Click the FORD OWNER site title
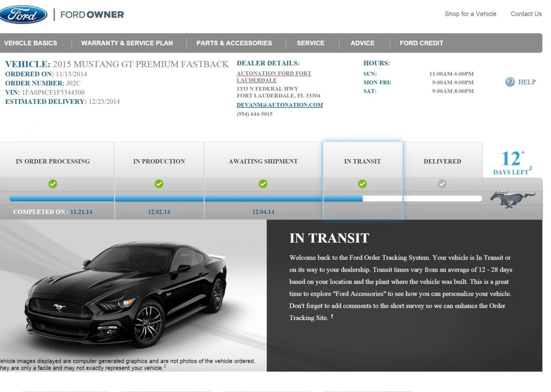 92,15
